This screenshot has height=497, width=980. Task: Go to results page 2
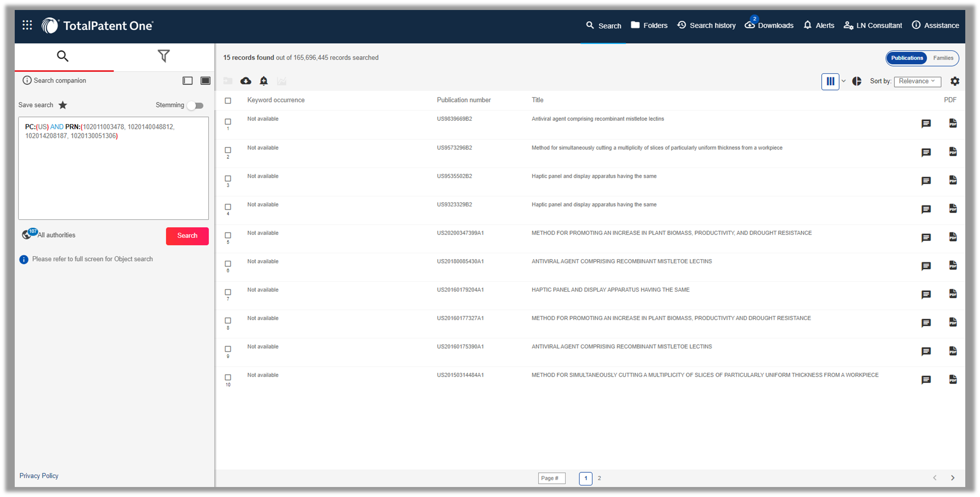[x=599, y=478]
